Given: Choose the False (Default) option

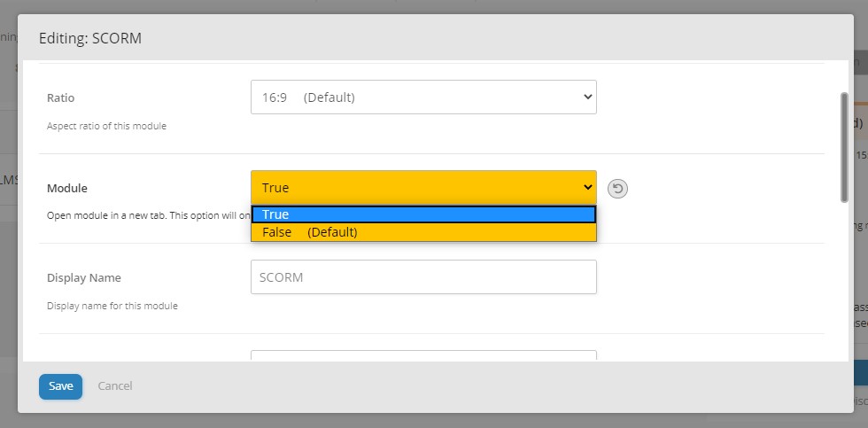Looking at the screenshot, I should [423, 232].
